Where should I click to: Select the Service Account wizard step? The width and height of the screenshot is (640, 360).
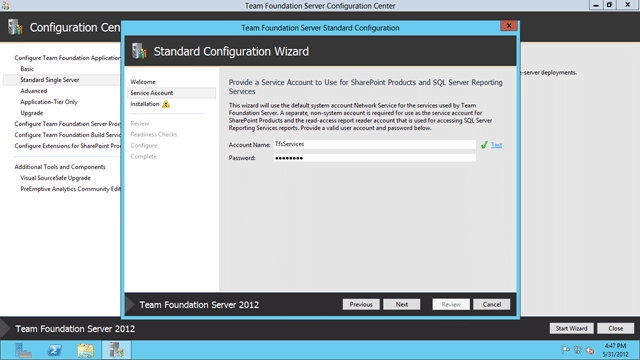point(171,93)
